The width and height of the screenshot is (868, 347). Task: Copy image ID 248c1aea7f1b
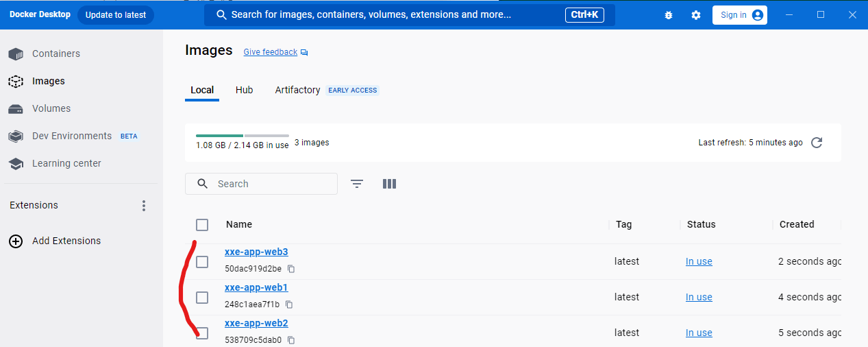[289, 304]
